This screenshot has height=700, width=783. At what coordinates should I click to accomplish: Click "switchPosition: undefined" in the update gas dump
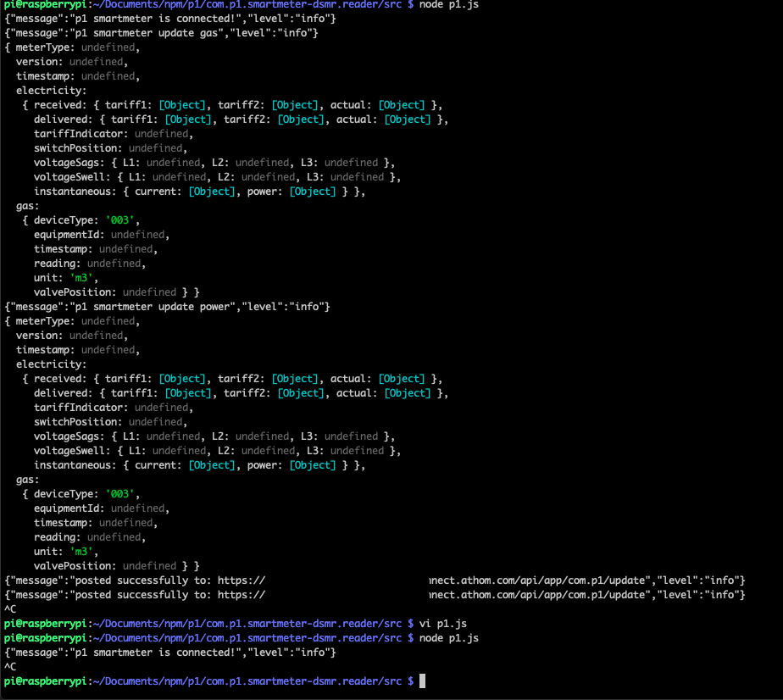pyautogui.click(x=110, y=148)
